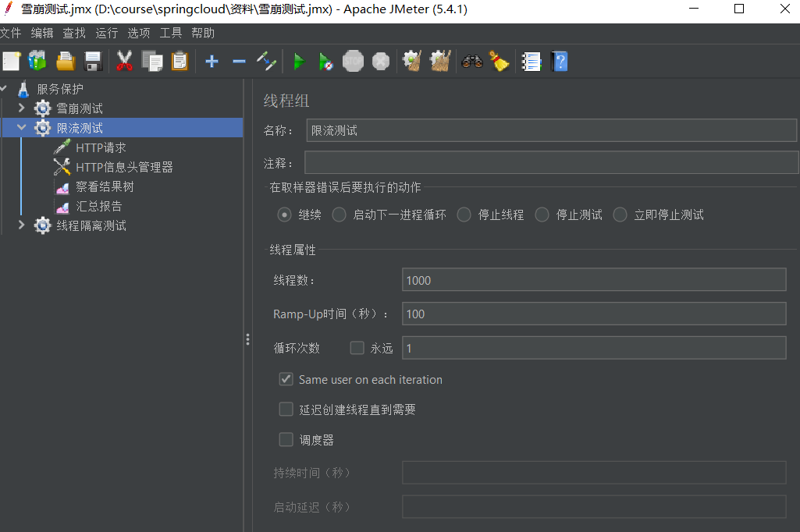
Task: Reset search with the broom icon
Action: point(499,62)
